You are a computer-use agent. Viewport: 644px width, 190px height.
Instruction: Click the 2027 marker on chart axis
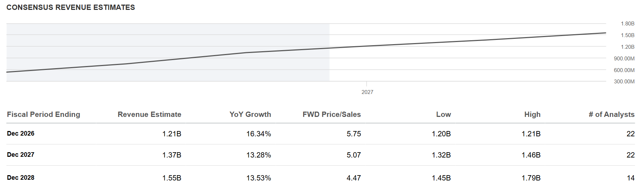(x=367, y=92)
